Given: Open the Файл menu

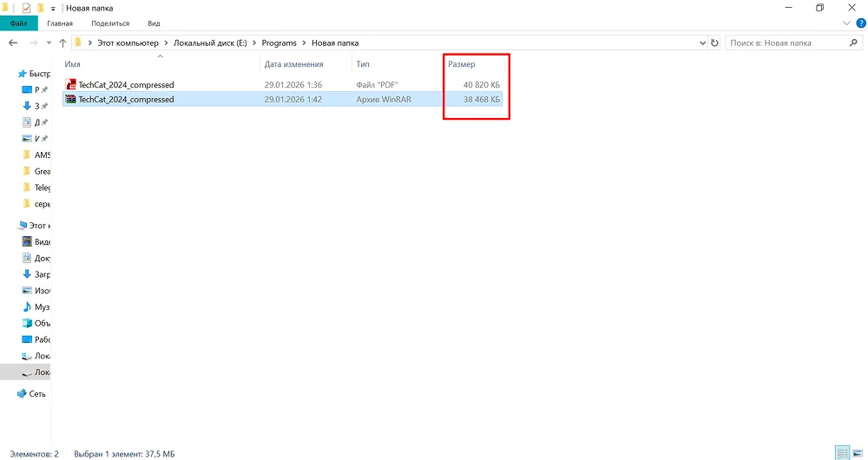Looking at the screenshot, I should tap(18, 23).
